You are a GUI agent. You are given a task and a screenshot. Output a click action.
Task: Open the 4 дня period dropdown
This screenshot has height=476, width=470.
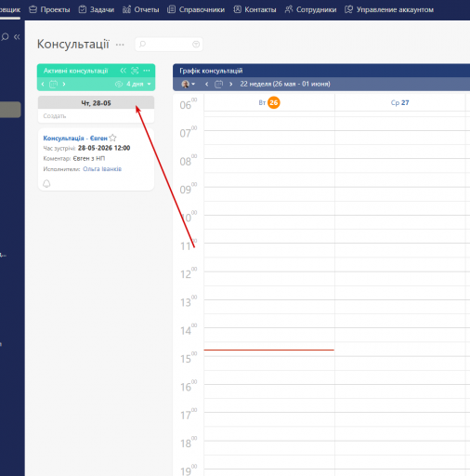coord(138,84)
